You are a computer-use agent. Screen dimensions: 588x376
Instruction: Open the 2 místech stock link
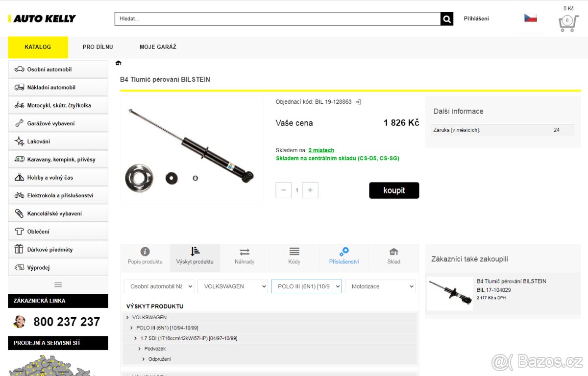point(321,150)
